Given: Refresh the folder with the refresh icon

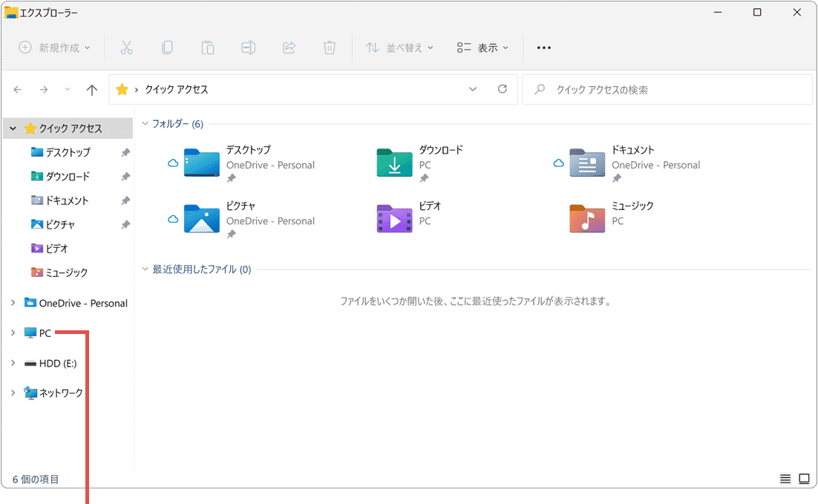Looking at the screenshot, I should pos(502,89).
